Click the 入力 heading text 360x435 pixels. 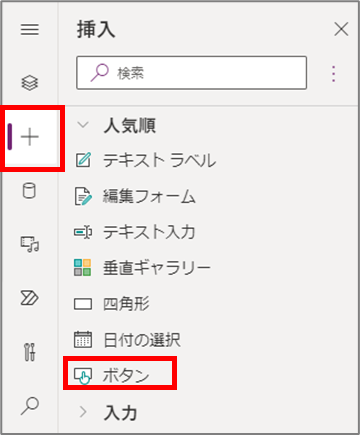tap(120, 413)
